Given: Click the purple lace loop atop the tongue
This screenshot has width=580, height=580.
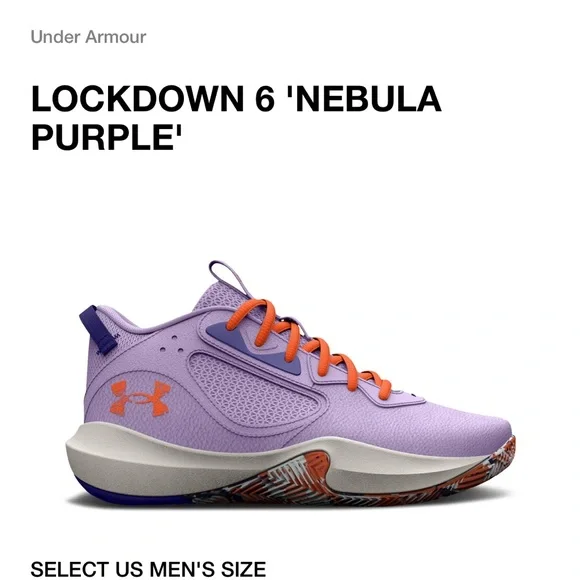Looking at the screenshot, I should pos(226,277).
